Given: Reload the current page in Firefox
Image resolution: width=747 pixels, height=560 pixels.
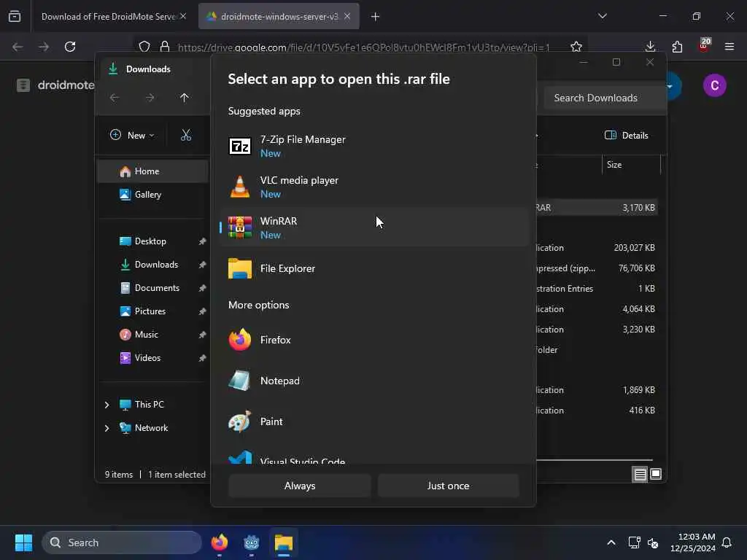Looking at the screenshot, I should point(70,47).
